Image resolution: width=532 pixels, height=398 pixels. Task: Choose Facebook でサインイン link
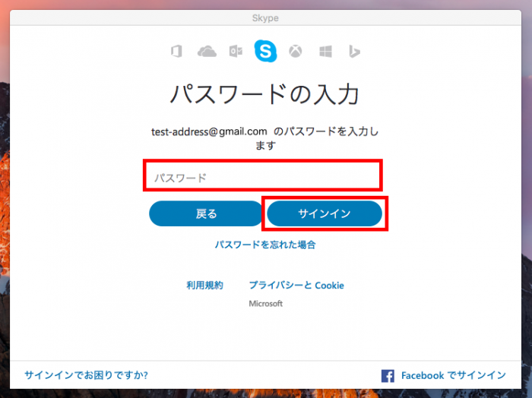[x=454, y=375]
